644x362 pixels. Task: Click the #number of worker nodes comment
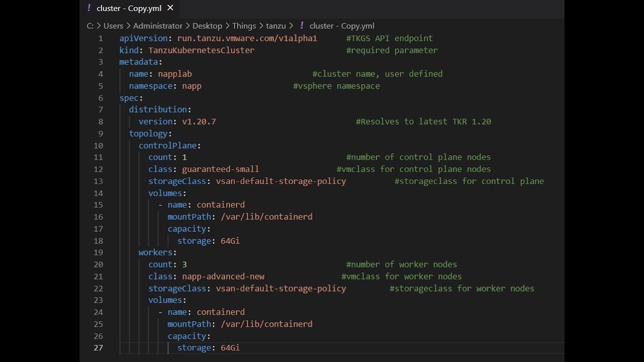401,264
